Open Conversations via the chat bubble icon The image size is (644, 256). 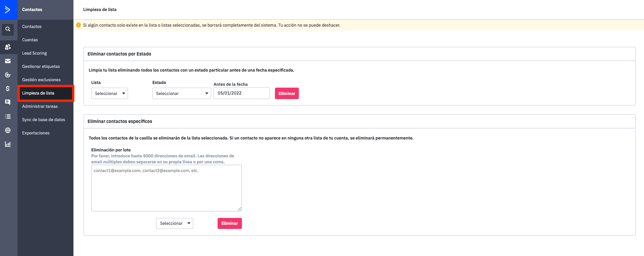tap(8, 102)
